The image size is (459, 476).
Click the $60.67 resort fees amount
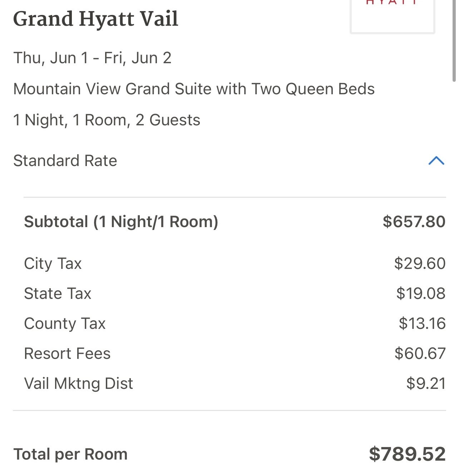[x=420, y=354]
